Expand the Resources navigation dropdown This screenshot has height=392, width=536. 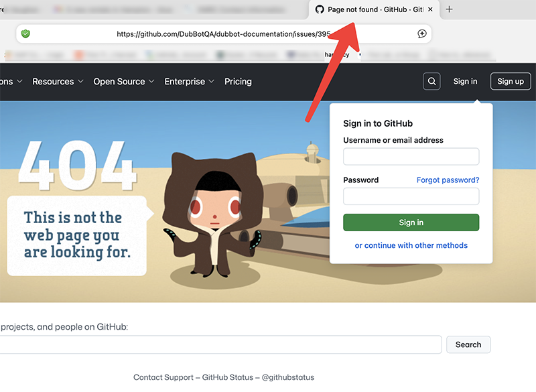(x=58, y=81)
